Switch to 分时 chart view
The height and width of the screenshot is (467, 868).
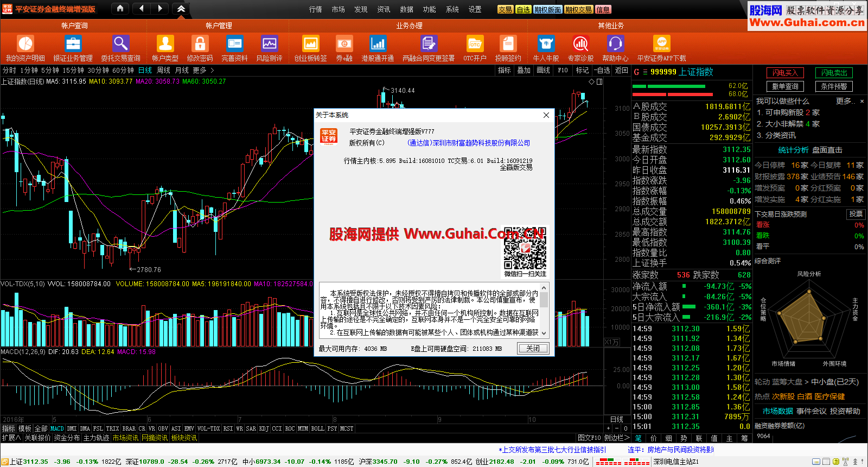click(9, 70)
